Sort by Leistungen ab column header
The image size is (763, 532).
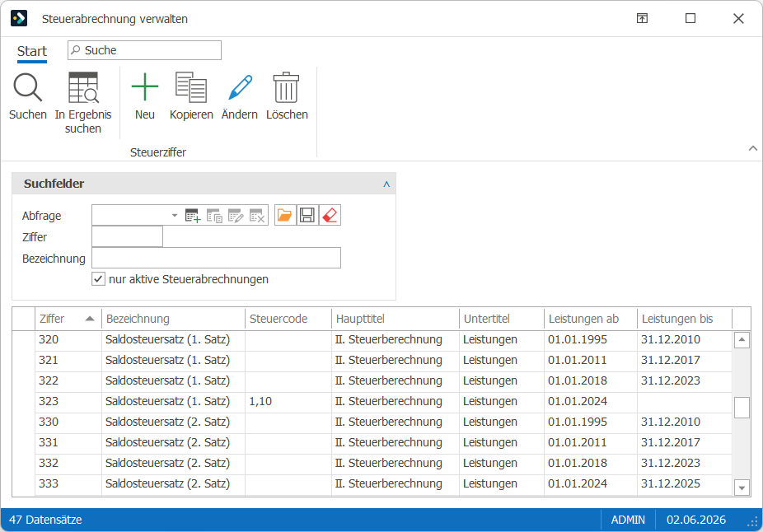(x=591, y=319)
